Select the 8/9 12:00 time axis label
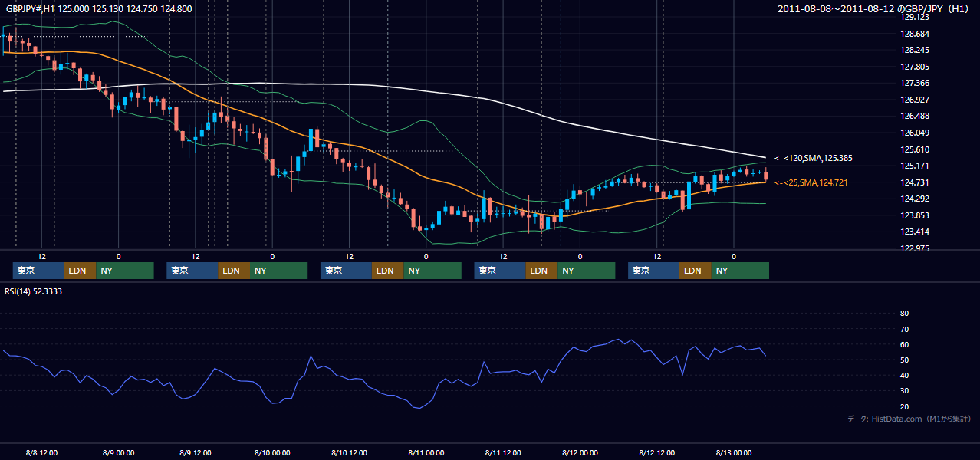This screenshot has height=460, width=980. coord(195,452)
